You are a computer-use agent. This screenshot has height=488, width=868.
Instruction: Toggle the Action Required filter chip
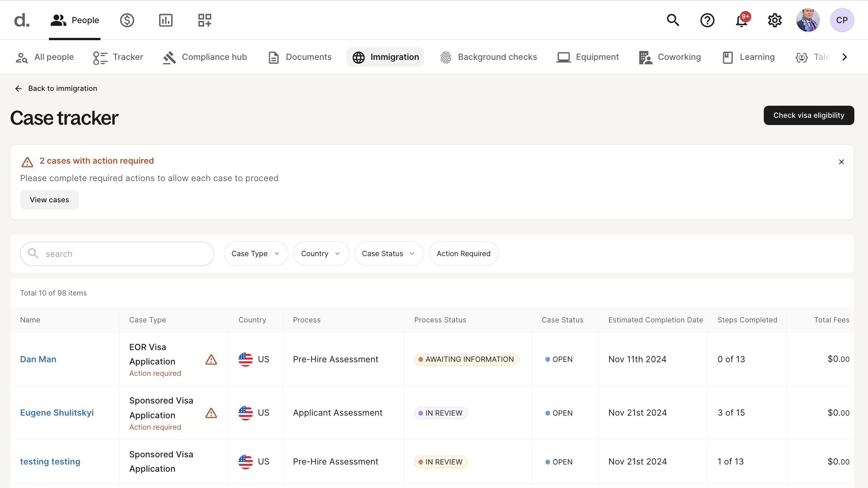(x=463, y=253)
